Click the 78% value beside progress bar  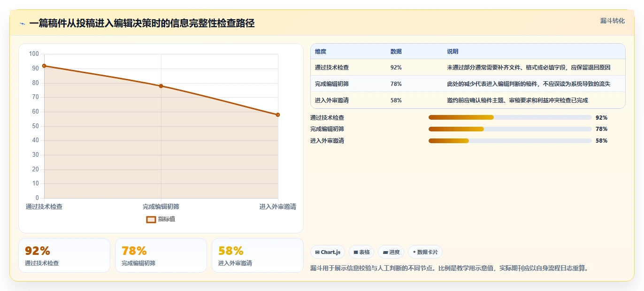point(601,129)
